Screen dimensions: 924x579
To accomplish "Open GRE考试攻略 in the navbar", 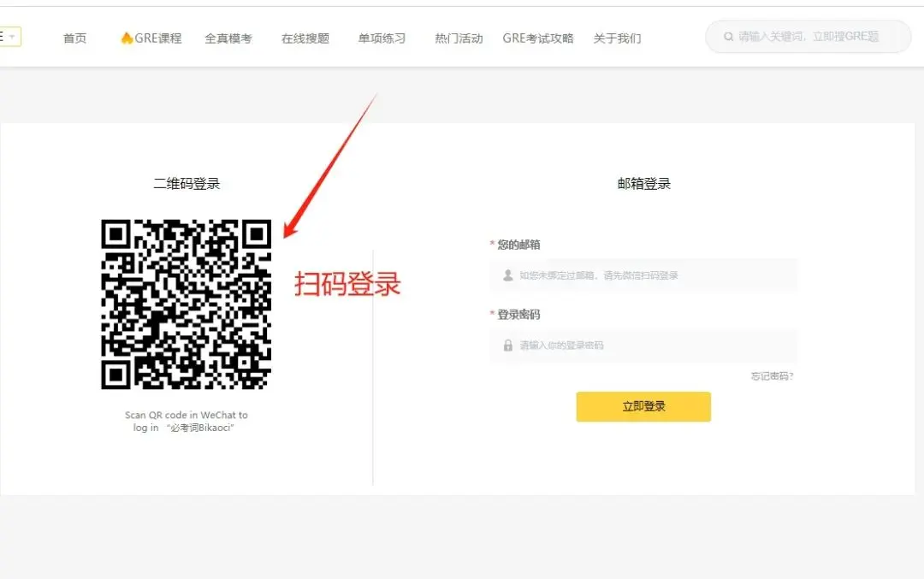I will pos(538,38).
